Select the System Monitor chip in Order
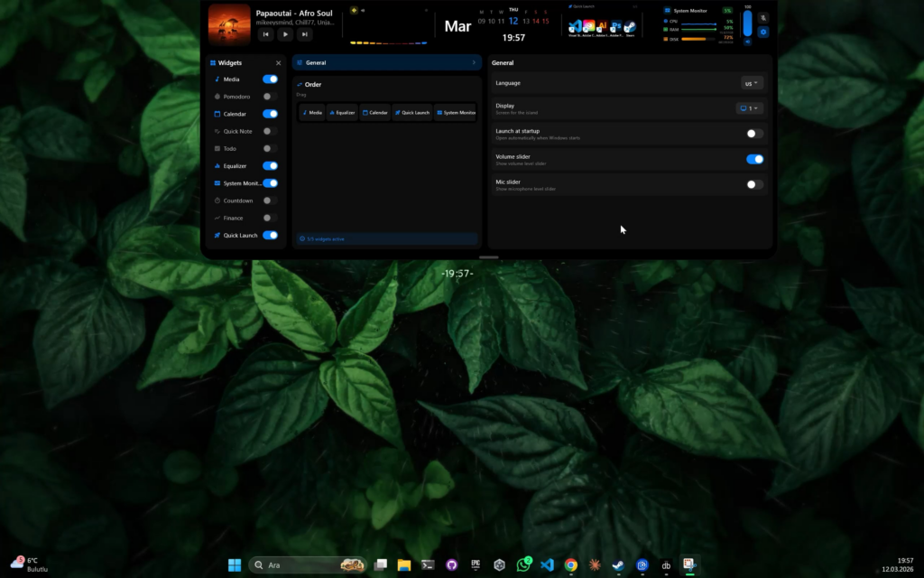This screenshot has width=924, height=578. (456, 113)
